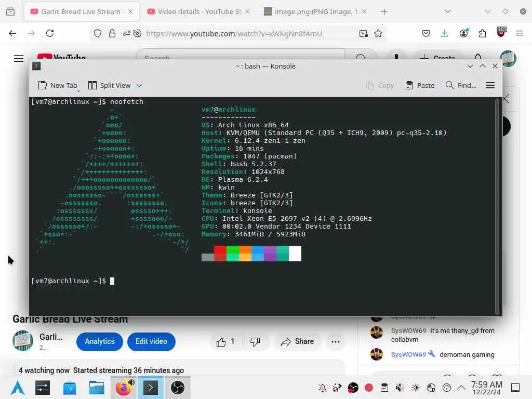Click green color block in neofetch palette
The height and width of the screenshot is (399, 532).
tap(232, 254)
